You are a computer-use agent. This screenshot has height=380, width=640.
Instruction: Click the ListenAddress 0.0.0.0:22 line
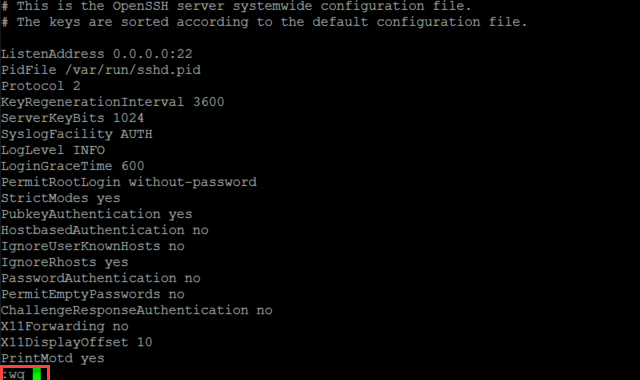tap(96, 54)
